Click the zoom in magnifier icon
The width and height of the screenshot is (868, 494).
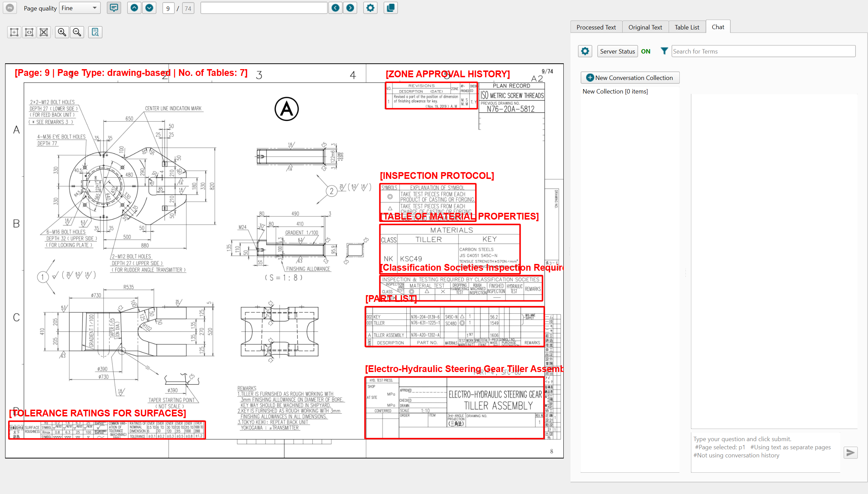[x=62, y=32]
